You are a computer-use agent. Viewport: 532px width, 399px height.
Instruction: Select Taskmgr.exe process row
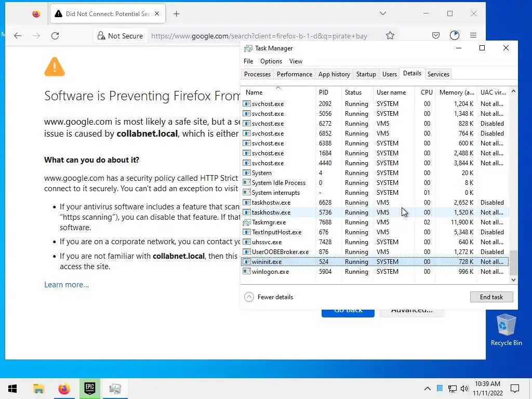[x=375, y=222]
